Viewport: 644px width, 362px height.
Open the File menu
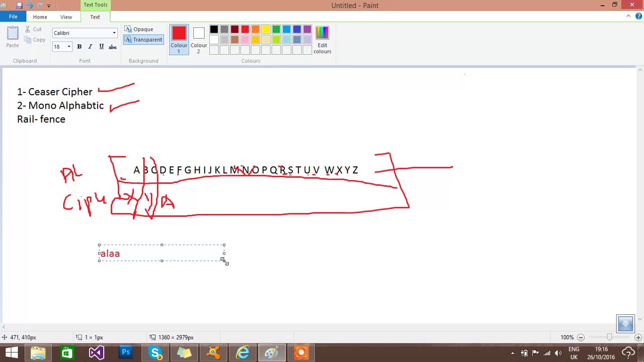pyautogui.click(x=13, y=17)
